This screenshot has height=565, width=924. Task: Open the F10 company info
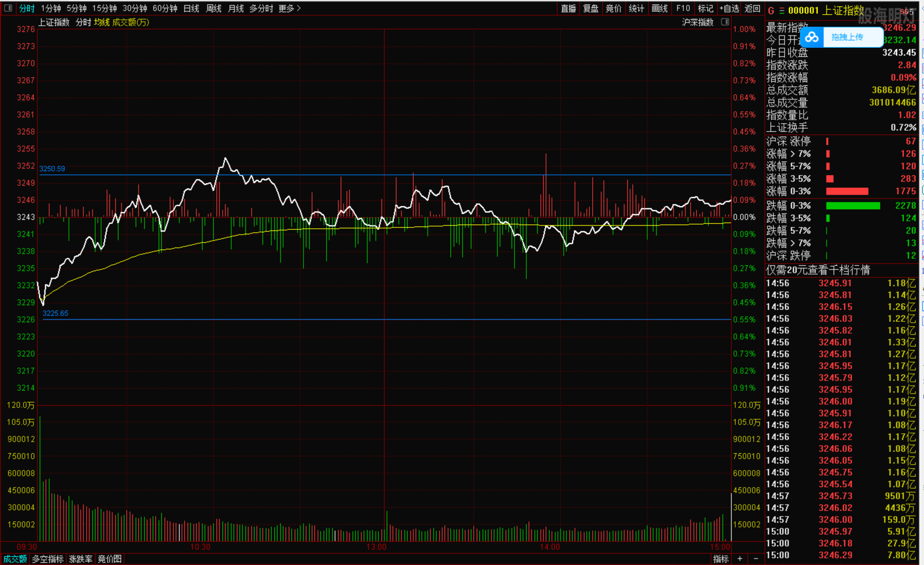click(683, 8)
